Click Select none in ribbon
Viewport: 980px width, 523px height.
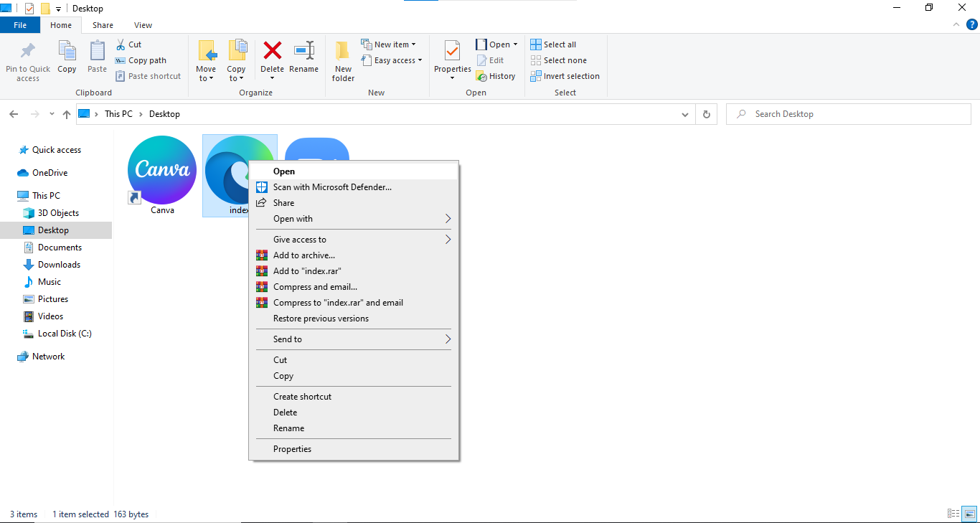(x=558, y=60)
